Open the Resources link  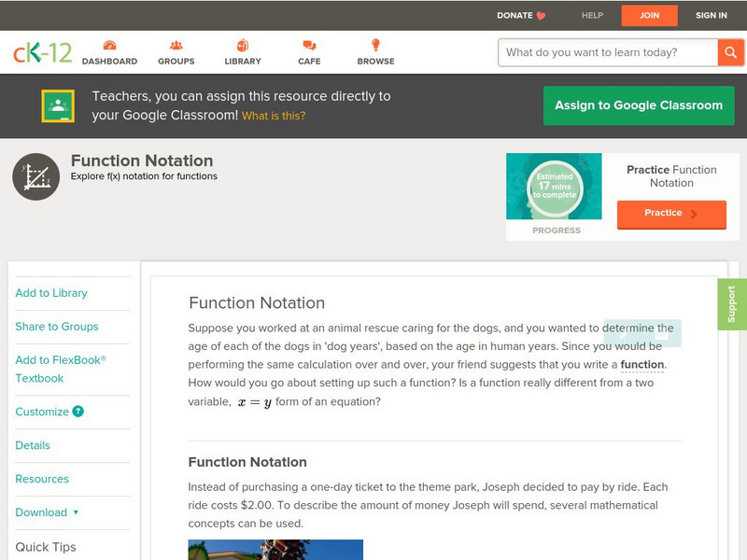[x=42, y=479]
